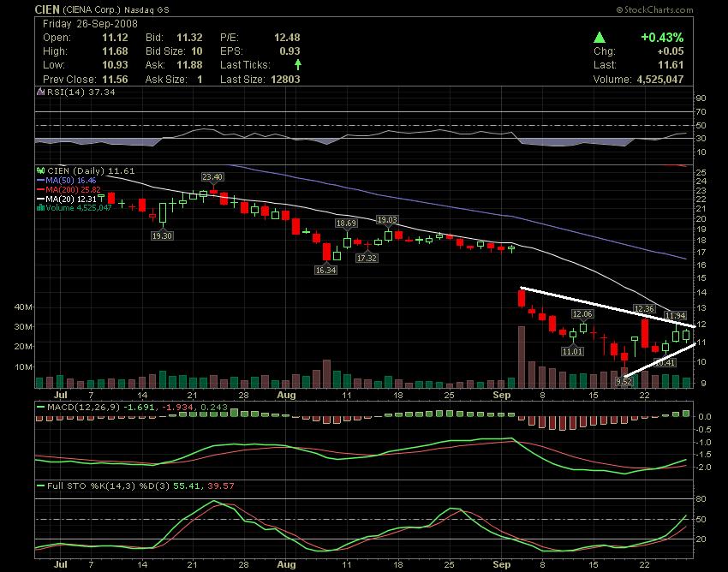Click the EPS value 0.93
Viewport: 728px width, 572px height.
point(289,51)
